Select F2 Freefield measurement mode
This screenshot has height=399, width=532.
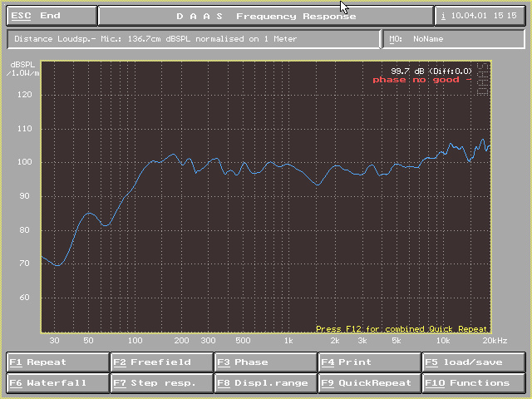pos(161,362)
